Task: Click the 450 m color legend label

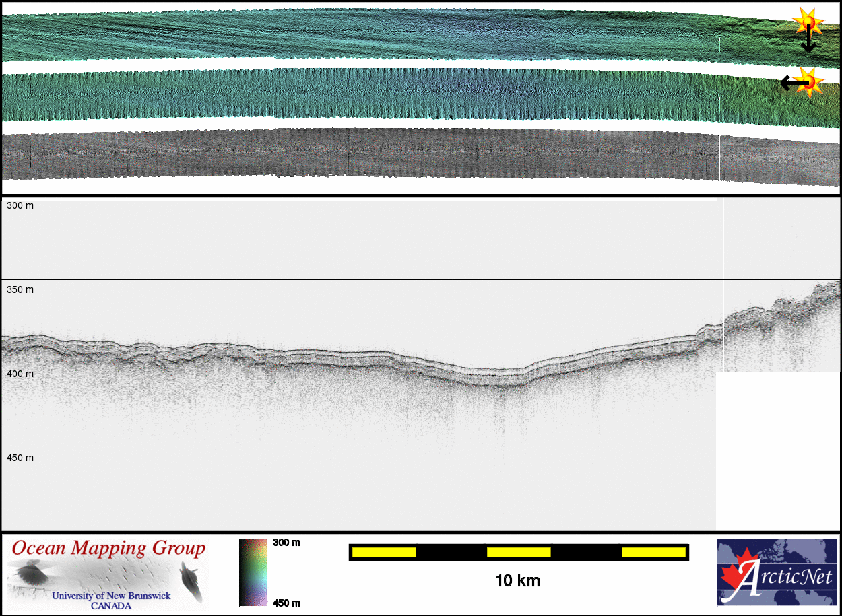Action: pyautogui.click(x=286, y=603)
